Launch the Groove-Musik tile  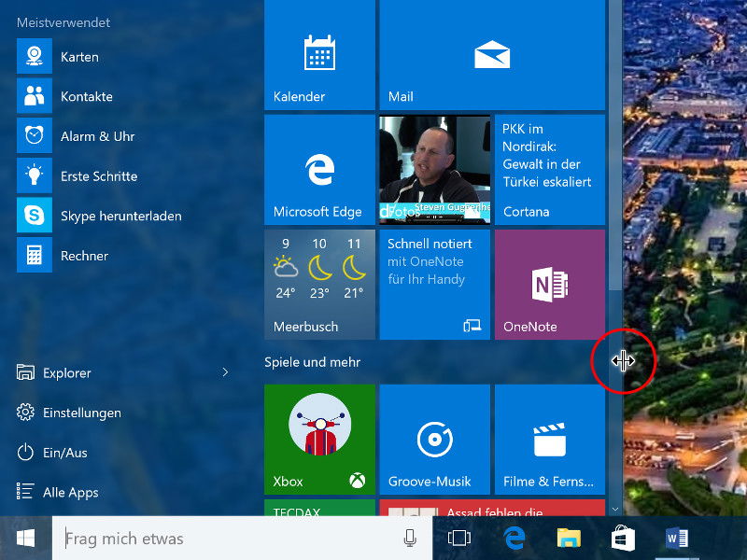click(435, 440)
